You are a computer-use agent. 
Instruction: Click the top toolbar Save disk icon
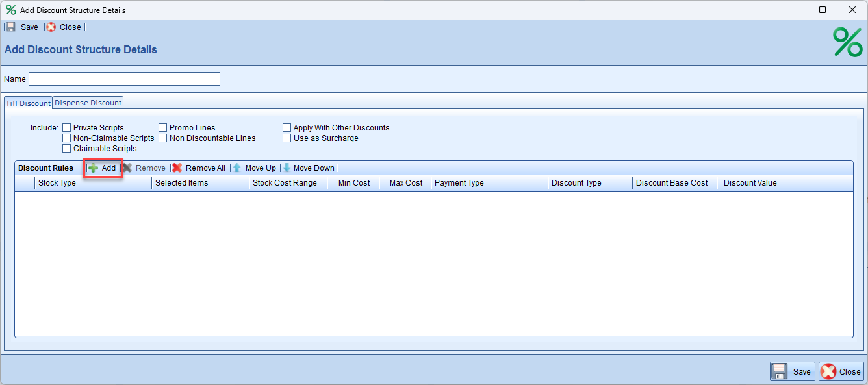coord(10,27)
